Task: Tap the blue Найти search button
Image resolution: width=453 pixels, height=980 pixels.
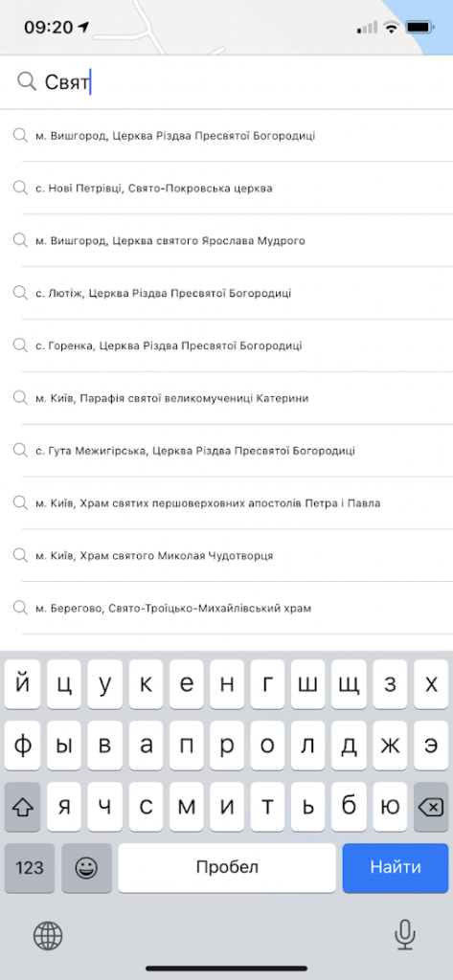Action: (396, 867)
